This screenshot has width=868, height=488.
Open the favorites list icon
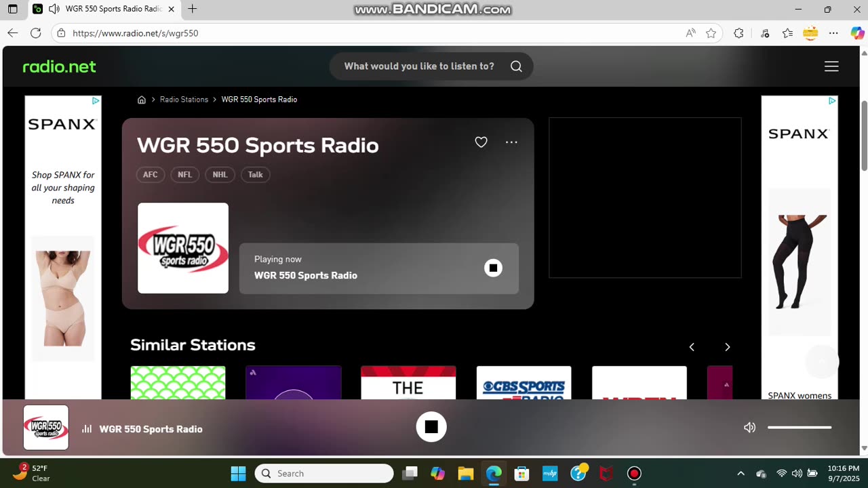787,33
